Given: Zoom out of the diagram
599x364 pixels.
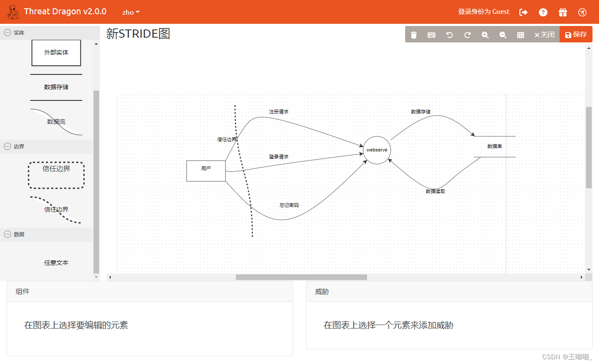Looking at the screenshot, I should (x=503, y=35).
